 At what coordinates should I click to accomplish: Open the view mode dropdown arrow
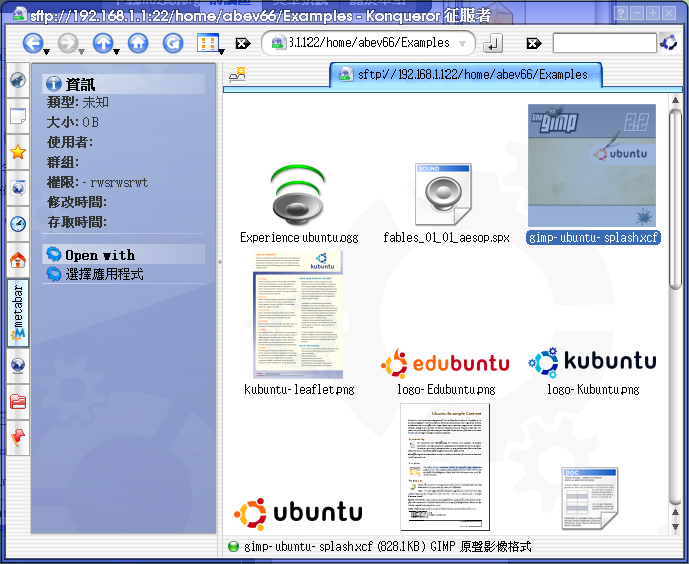click(x=222, y=52)
